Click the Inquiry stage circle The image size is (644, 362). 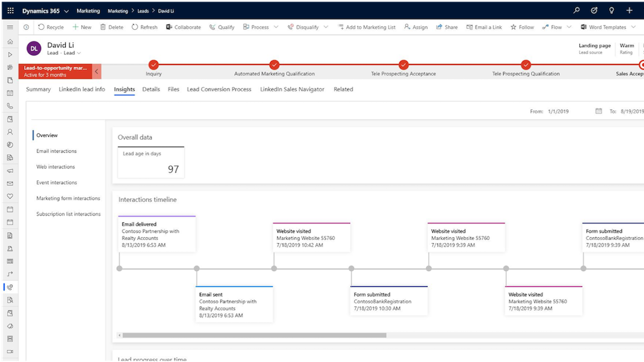(x=153, y=64)
